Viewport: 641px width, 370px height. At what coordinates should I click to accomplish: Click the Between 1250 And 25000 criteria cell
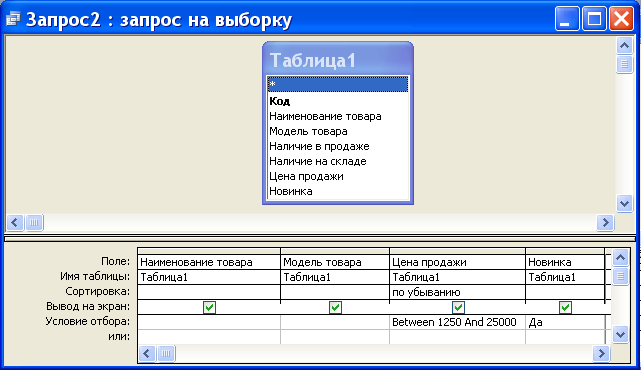tap(457, 322)
